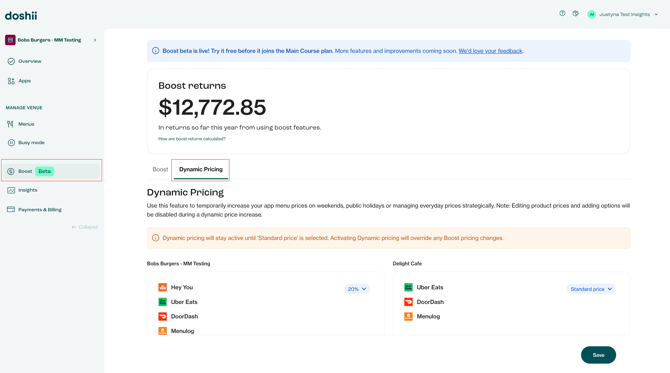Collapse the sidebar

click(85, 227)
